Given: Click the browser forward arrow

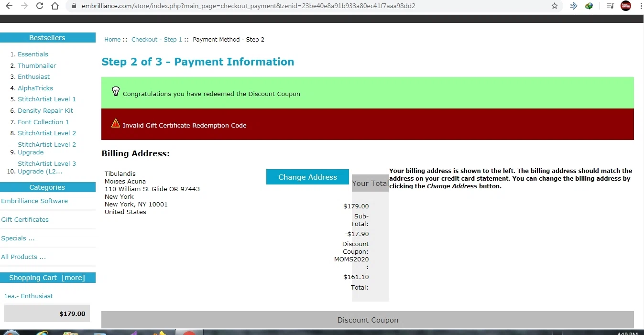Looking at the screenshot, I should pyautogui.click(x=25, y=6).
